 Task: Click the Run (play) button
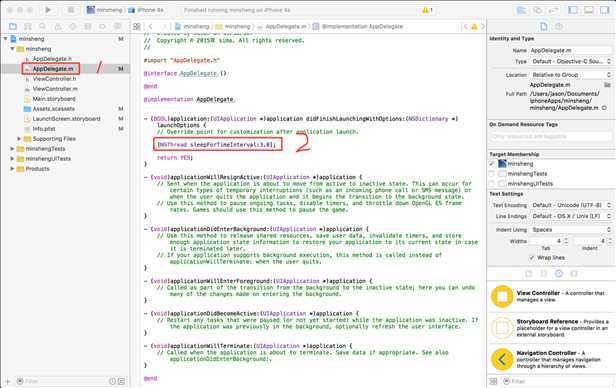click(48, 10)
